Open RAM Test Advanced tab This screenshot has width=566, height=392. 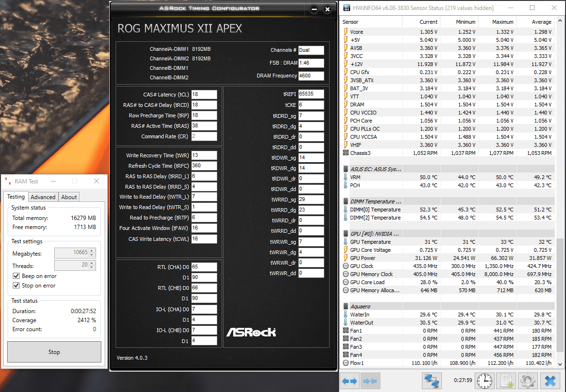[x=43, y=197]
